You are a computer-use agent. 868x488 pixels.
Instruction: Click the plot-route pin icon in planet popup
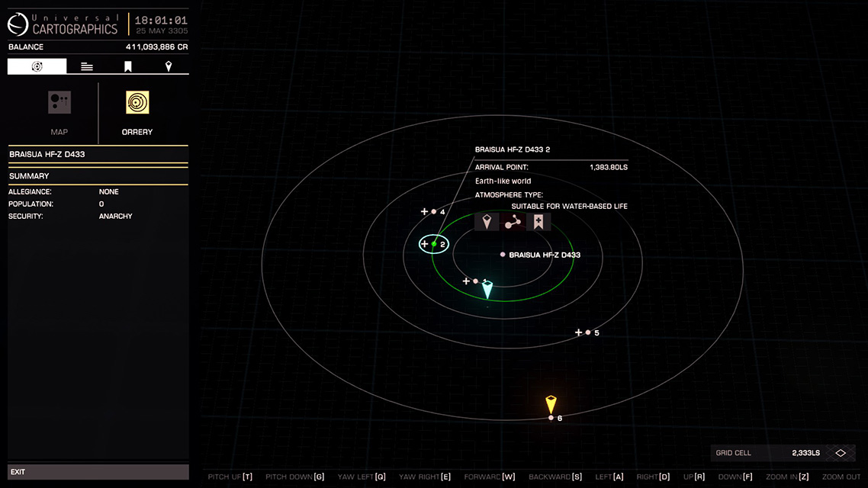pos(487,222)
